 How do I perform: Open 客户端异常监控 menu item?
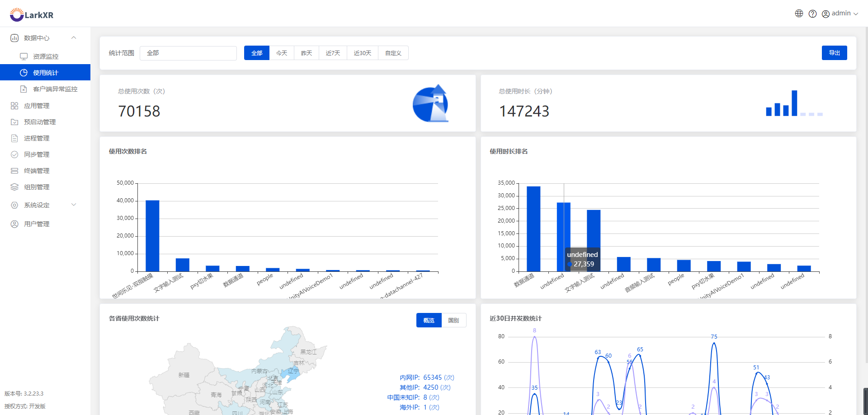point(55,89)
